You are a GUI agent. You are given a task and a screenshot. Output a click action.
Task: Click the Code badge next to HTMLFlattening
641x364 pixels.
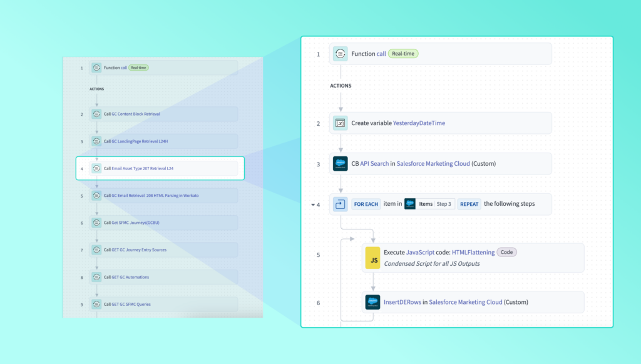(506, 252)
